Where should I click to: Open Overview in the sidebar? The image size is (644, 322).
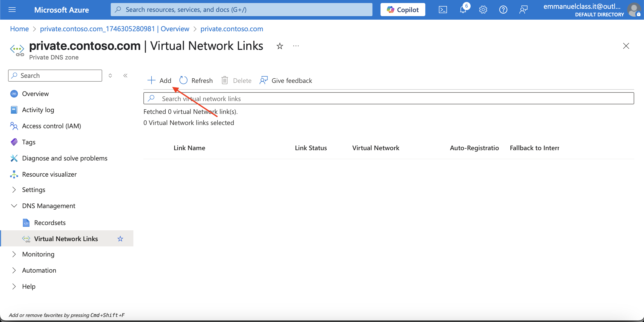click(x=35, y=94)
